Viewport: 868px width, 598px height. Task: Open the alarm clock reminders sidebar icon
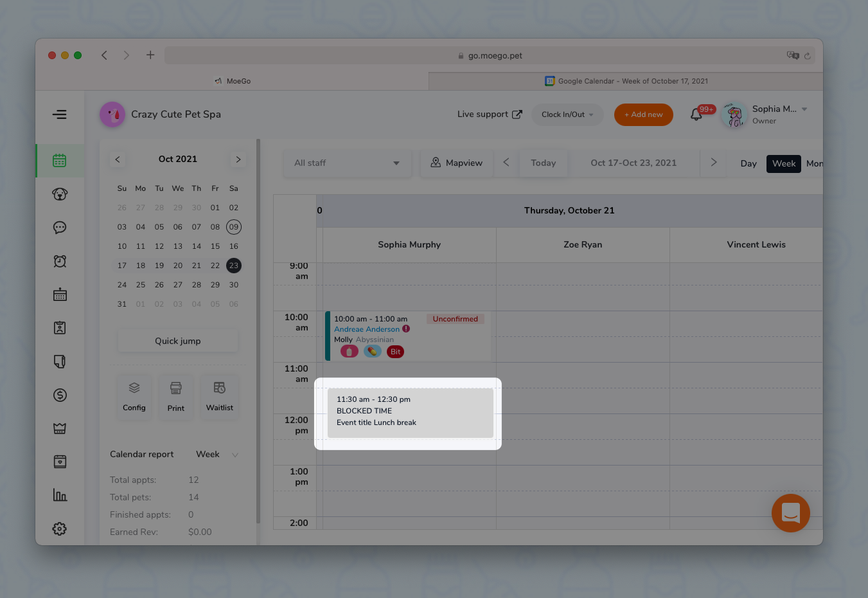[60, 261]
